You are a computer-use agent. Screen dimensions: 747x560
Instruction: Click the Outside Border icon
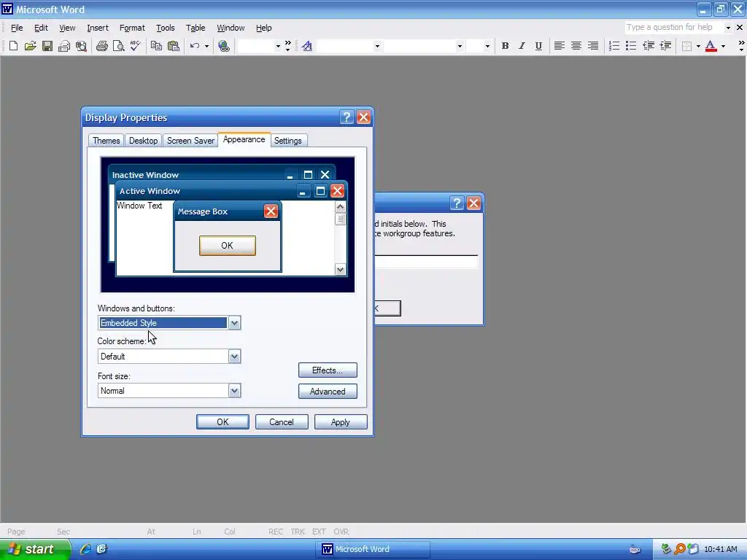point(686,46)
